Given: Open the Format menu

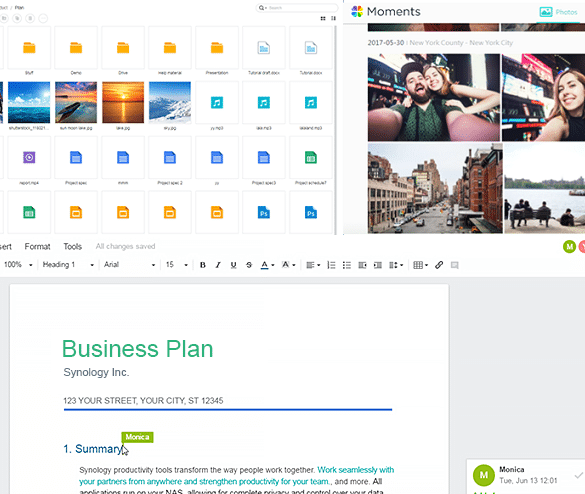Looking at the screenshot, I should point(37,246).
